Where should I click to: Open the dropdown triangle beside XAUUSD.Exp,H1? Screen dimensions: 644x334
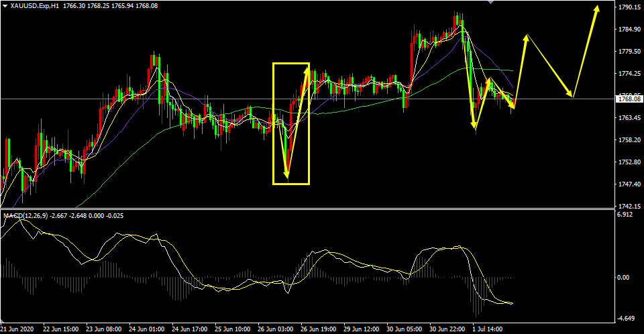[x=5, y=6]
